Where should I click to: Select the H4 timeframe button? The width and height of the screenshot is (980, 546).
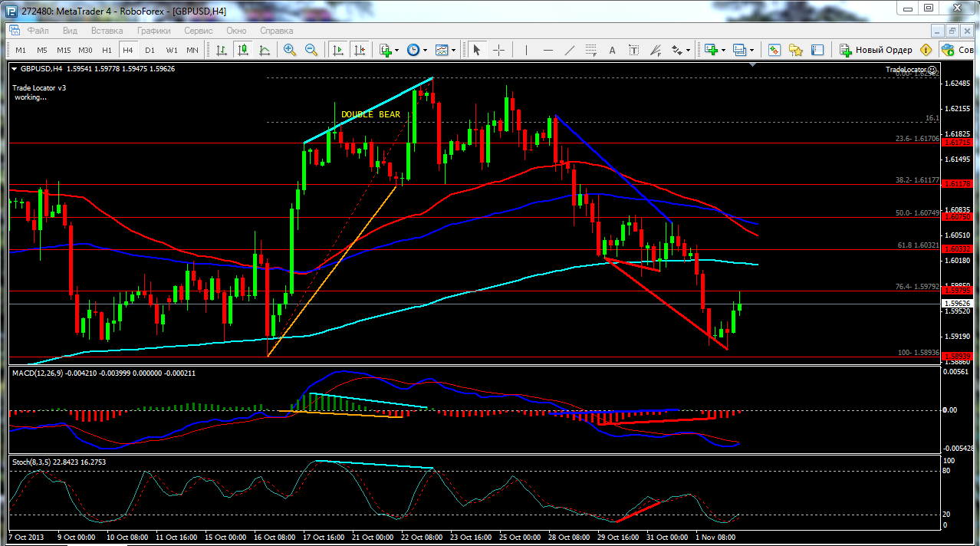tap(128, 50)
